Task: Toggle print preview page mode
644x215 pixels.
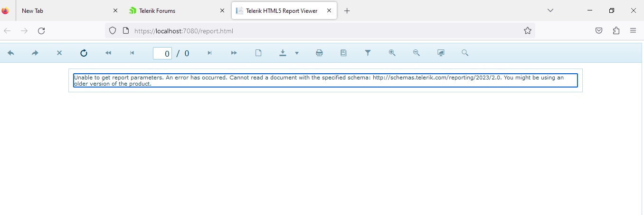Action: tap(258, 53)
